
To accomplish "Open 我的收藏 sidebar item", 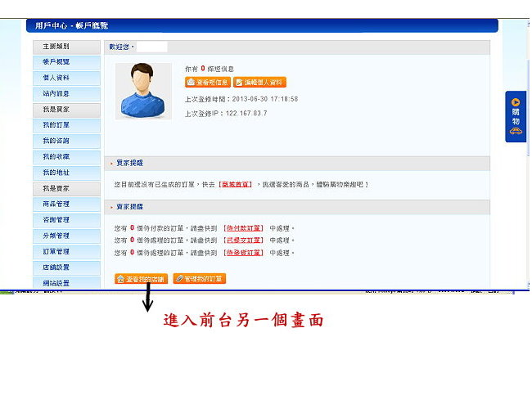I will (x=56, y=156).
